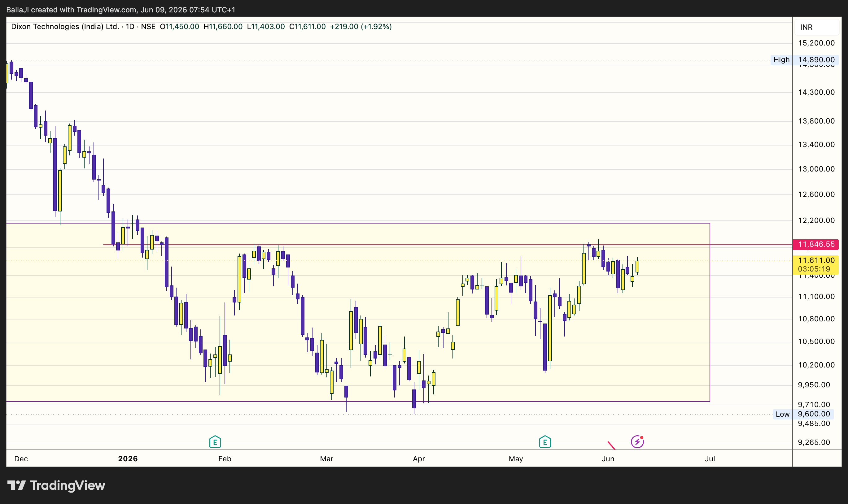This screenshot has width=848, height=504.
Task: Click the 9,950.00 price scale label
Action: pos(814,385)
